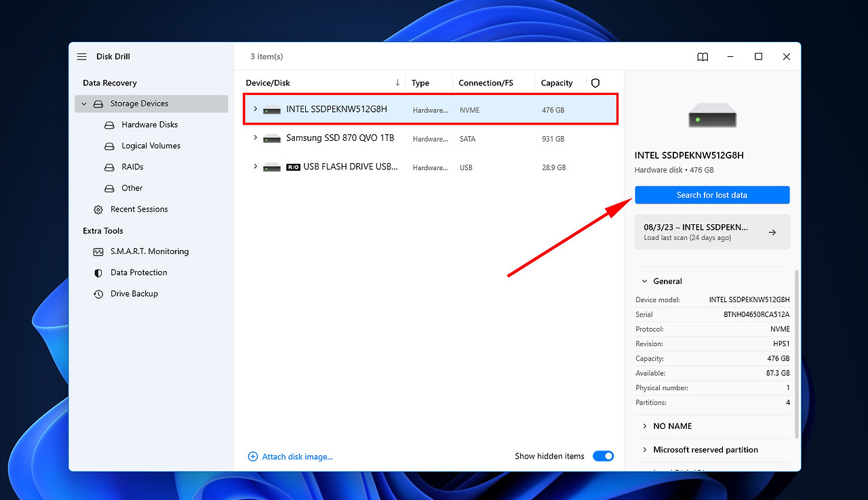
Task: Click the Logical Volumes icon
Action: pyautogui.click(x=109, y=146)
